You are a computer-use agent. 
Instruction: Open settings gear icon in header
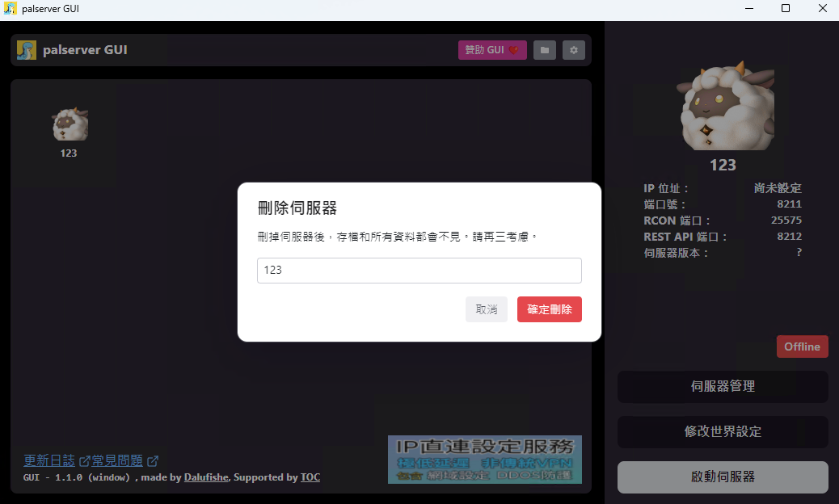[574, 50]
